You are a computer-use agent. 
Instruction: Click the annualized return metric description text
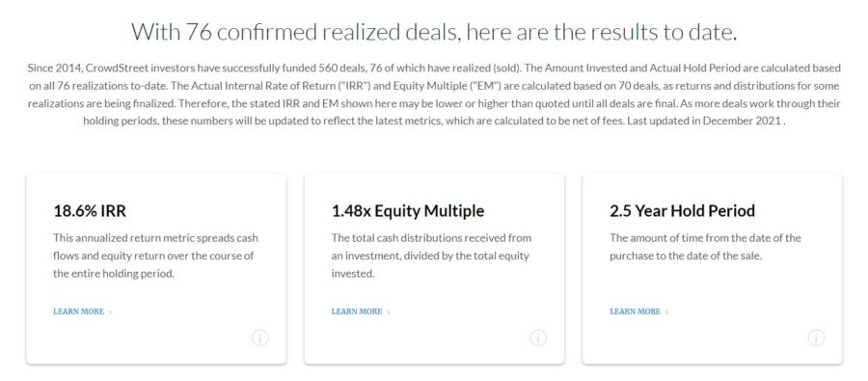point(155,256)
